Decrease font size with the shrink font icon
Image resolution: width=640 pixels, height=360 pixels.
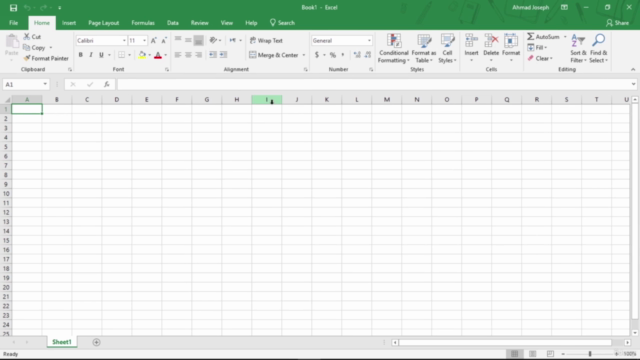click(x=164, y=40)
